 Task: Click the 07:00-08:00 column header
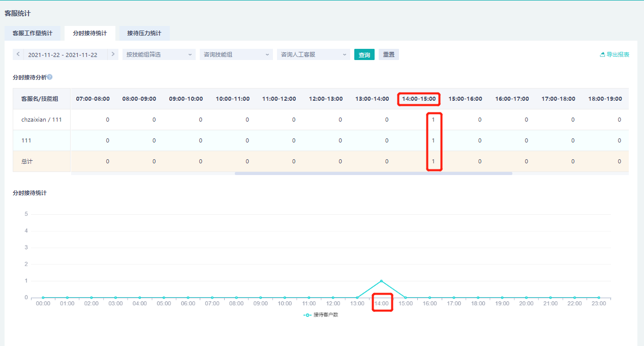coord(93,99)
